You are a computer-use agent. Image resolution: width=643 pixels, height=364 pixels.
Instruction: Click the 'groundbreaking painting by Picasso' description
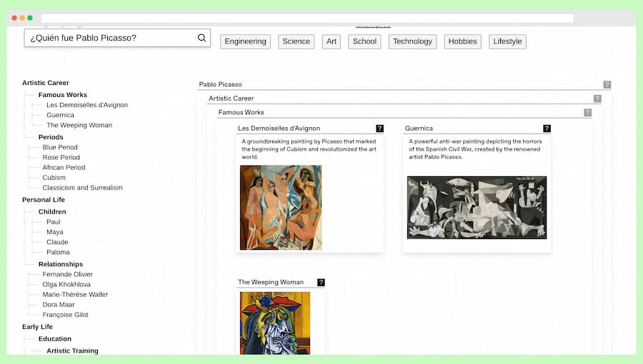(309, 149)
